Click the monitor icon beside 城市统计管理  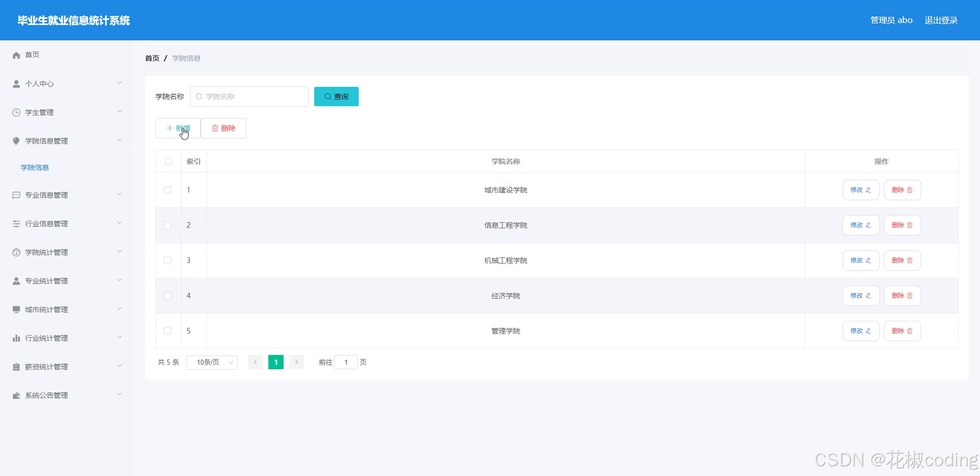tap(16, 310)
